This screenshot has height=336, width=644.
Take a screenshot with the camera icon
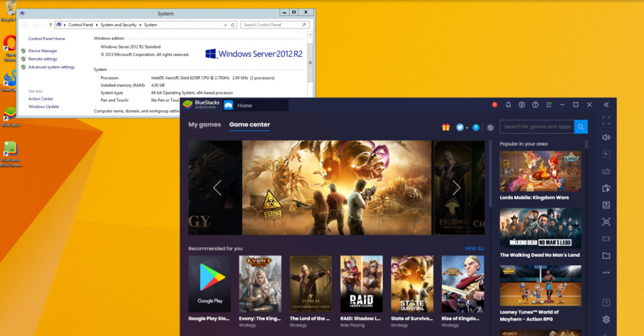(x=606, y=222)
